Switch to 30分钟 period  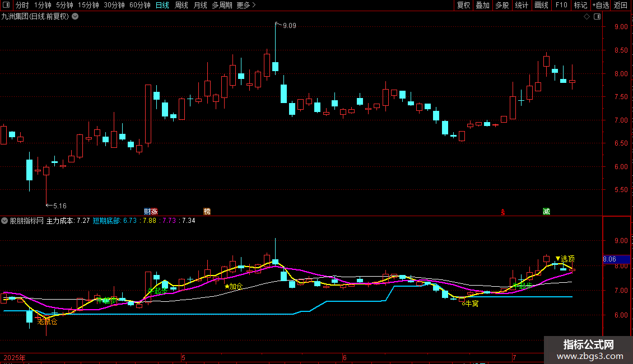point(114,5)
